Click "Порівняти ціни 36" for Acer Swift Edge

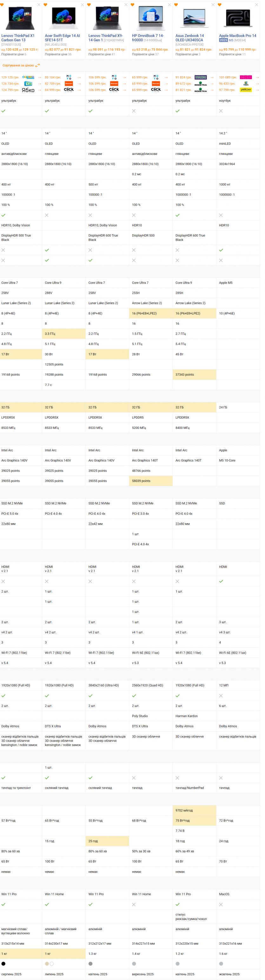click(58, 54)
